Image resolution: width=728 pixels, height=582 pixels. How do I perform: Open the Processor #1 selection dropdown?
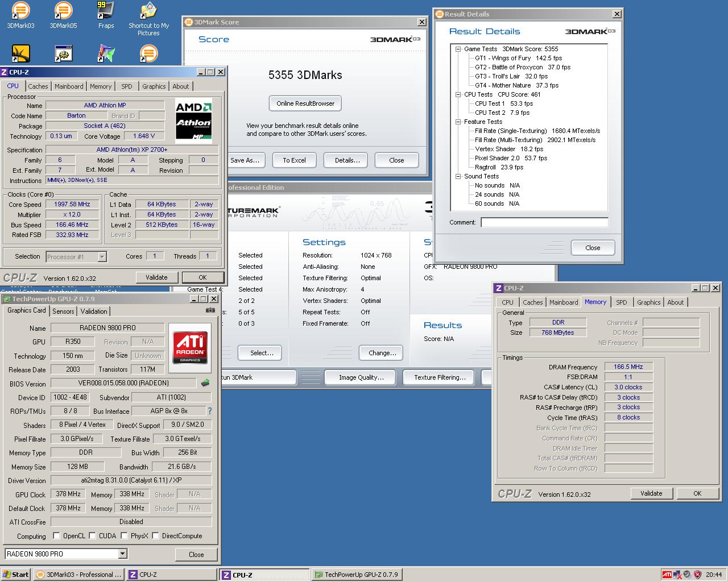pos(102,257)
